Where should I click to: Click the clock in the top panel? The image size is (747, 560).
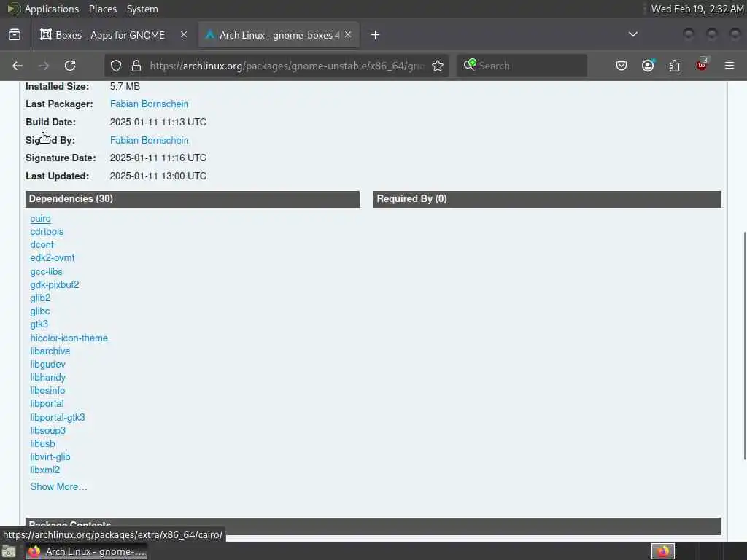[697, 9]
